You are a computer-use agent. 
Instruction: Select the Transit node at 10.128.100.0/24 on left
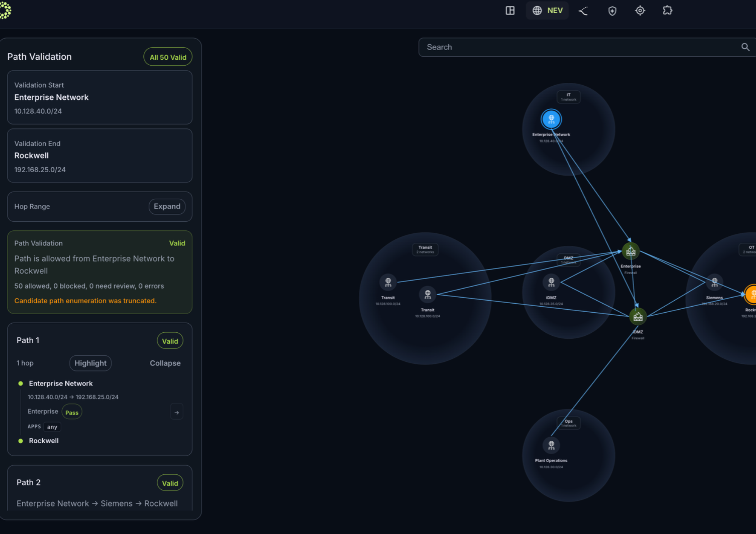(x=388, y=282)
